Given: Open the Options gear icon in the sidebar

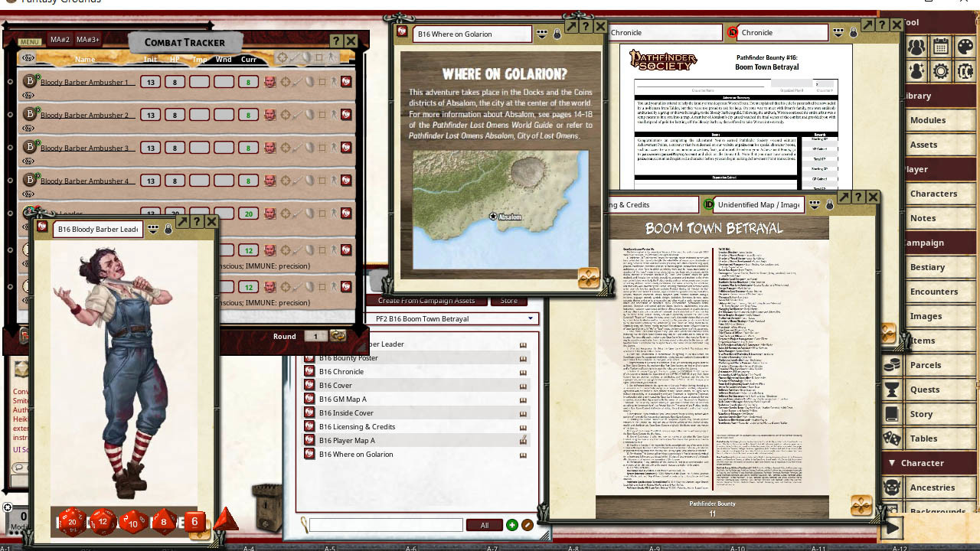Looking at the screenshot, I should click(940, 70).
